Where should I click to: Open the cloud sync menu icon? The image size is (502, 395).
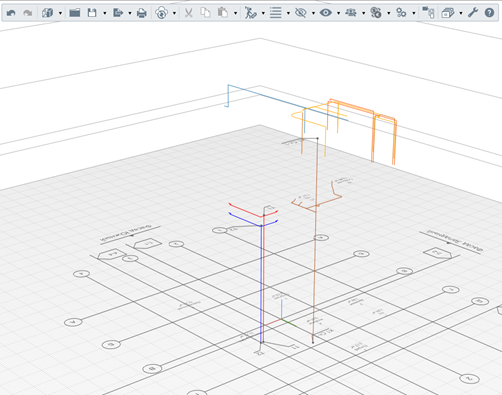pos(162,13)
